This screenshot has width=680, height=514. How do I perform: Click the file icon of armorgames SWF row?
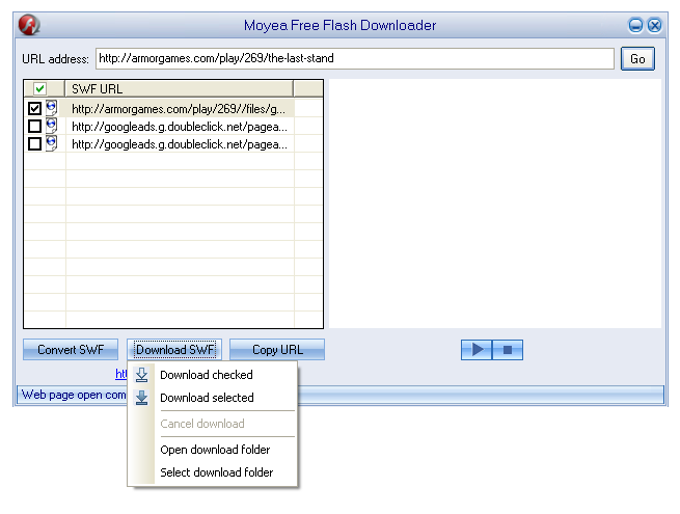[x=51, y=108]
